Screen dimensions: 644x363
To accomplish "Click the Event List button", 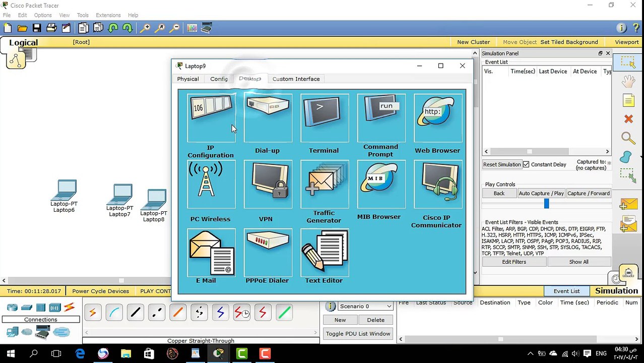I will [x=566, y=291].
